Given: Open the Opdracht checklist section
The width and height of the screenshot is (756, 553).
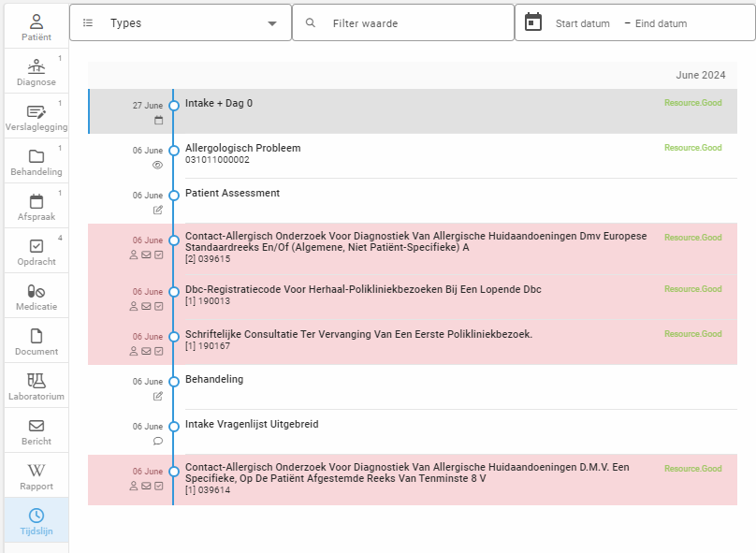Looking at the screenshot, I should (36, 251).
